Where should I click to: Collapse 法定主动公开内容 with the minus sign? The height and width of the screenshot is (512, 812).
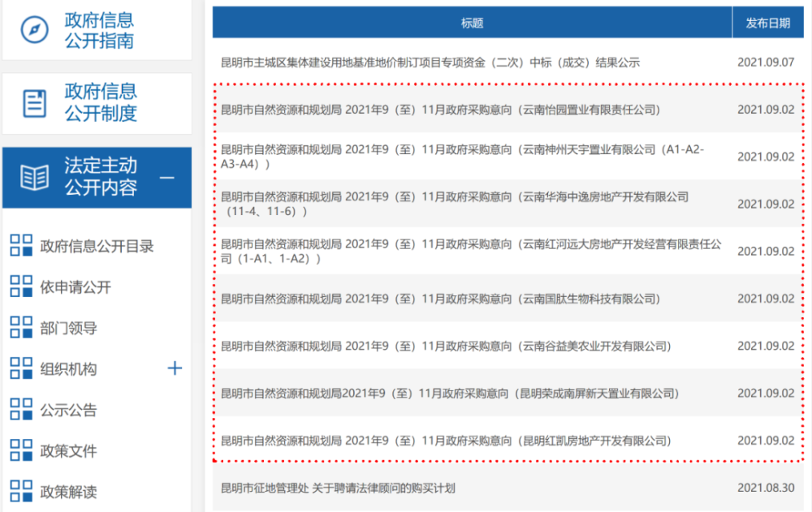click(x=166, y=178)
